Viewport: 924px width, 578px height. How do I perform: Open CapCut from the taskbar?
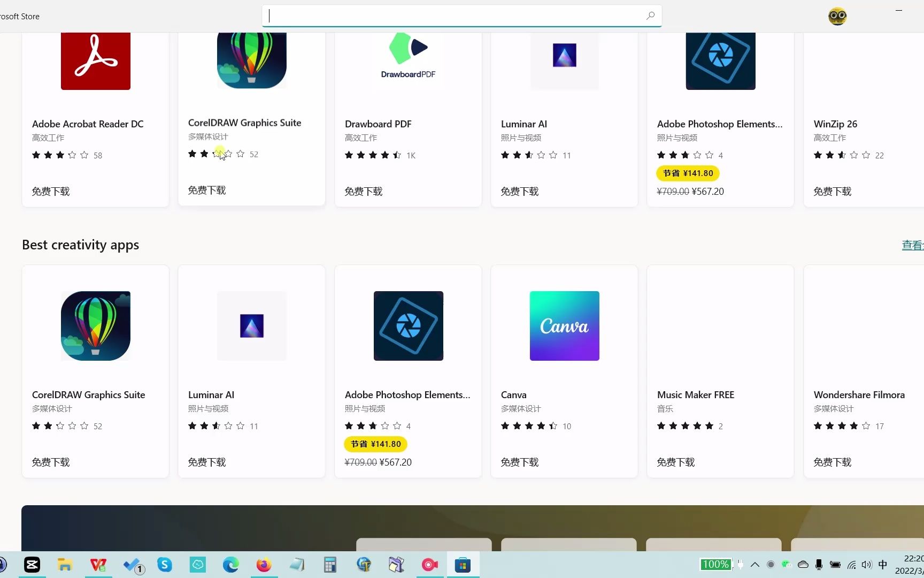point(32,565)
